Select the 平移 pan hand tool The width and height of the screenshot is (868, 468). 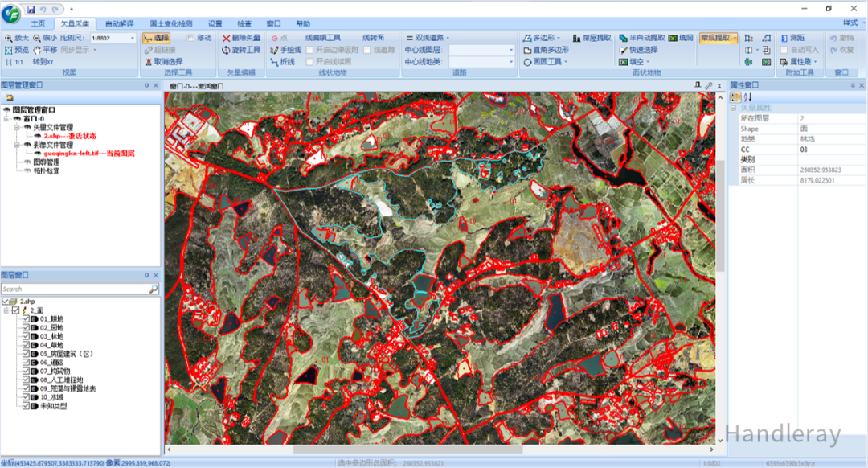(43, 50)
